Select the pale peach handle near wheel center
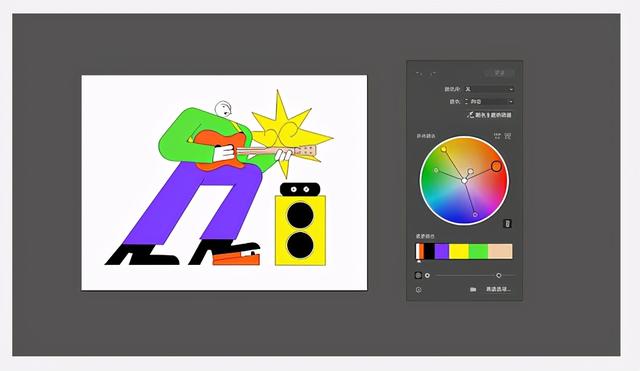The image size is (640, 371). coord(471,171)
